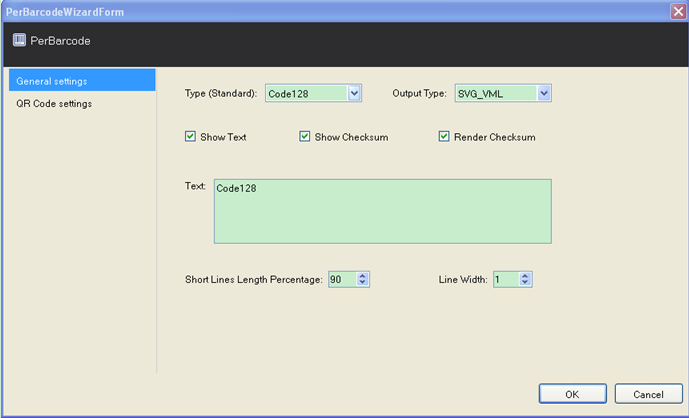Increase Short Lines Length Percentage value

(363, 276)
